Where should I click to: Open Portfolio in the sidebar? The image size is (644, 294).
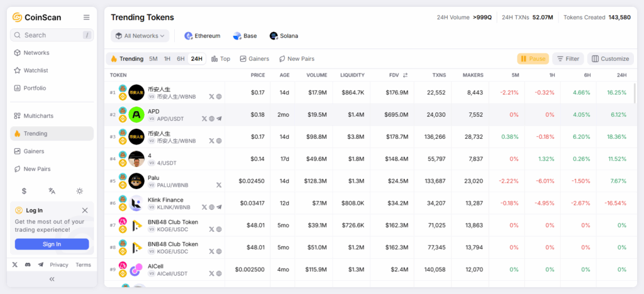tap(52, 88)
